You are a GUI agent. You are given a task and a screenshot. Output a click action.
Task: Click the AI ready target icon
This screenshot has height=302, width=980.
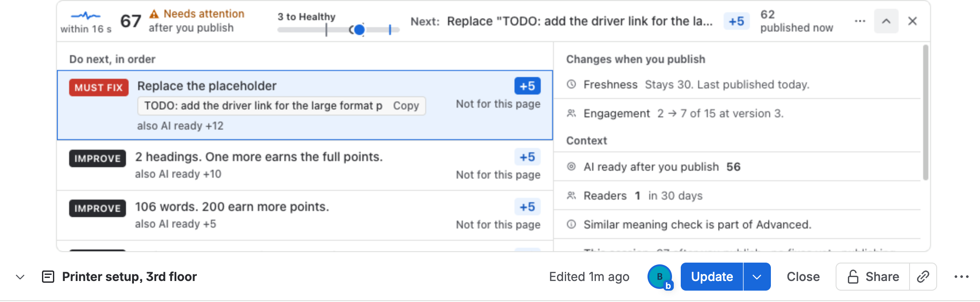(x=571, y=166)
